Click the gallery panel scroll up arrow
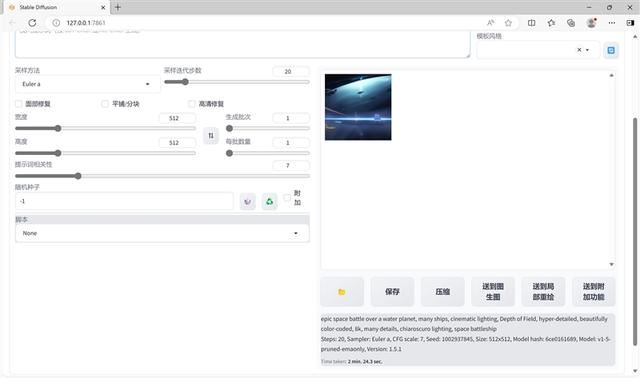This screenshot has height=378, width=640. (x=611, y=76)
